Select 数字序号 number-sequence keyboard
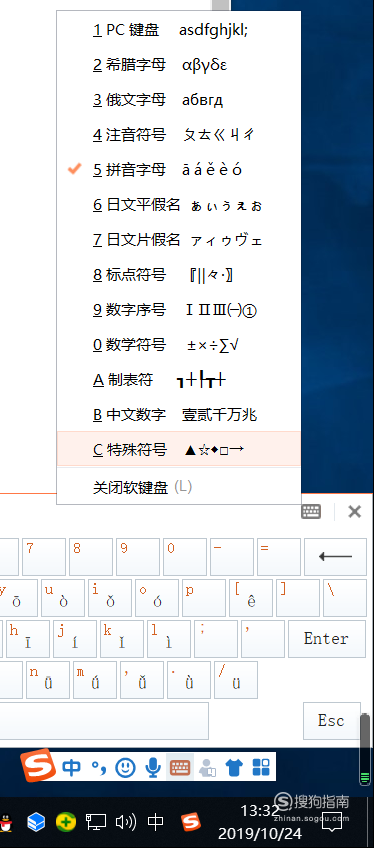374x848 pixels. [178, 310]
